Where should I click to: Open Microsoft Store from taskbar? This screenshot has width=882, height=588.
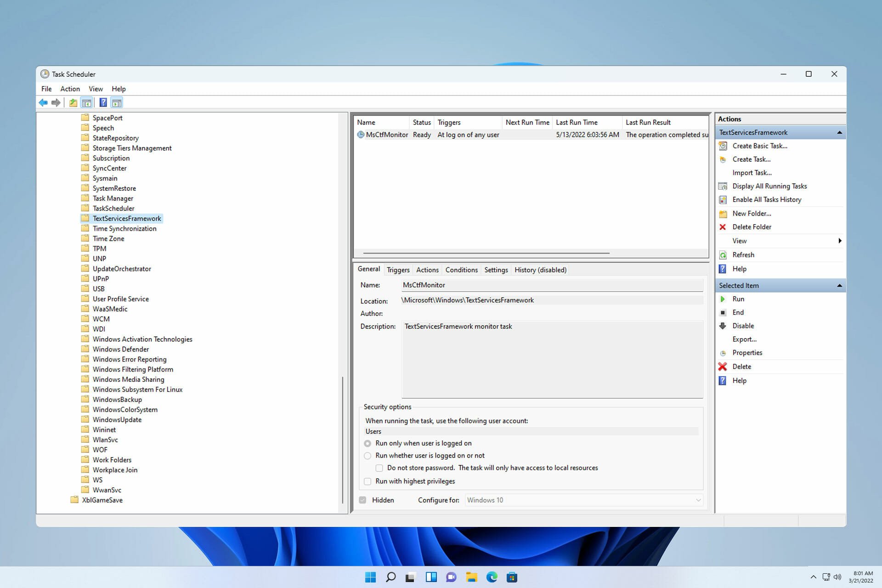pyautogui.click(x=512, y=577)
